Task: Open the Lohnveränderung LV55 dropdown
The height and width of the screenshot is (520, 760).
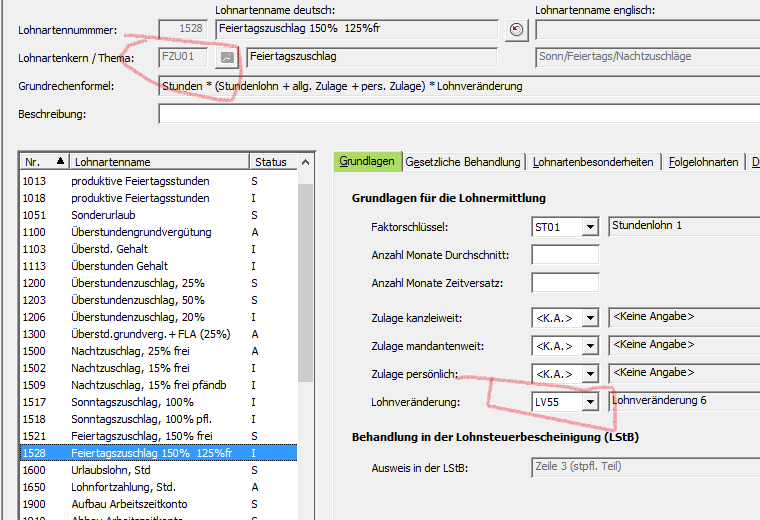Action: [589, 402]
